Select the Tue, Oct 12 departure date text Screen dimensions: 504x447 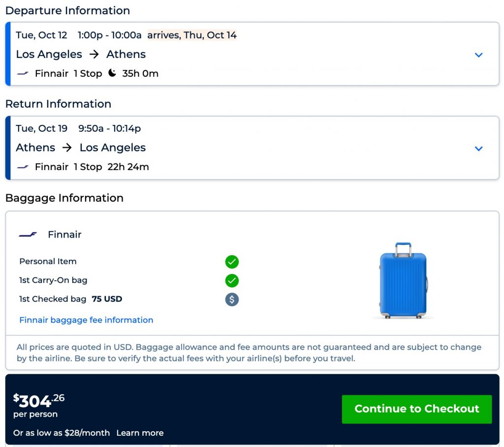click(x=41, y=35)
